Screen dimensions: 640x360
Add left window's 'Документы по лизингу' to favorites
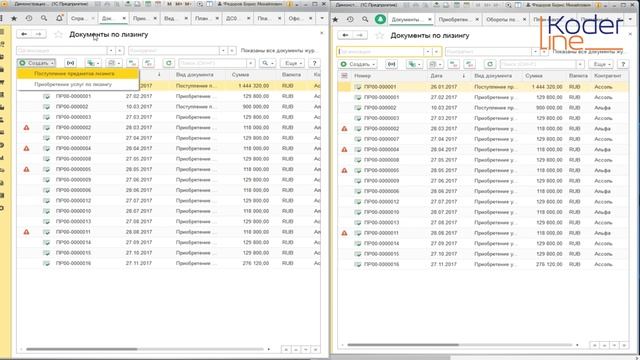(x=58, y=35)
